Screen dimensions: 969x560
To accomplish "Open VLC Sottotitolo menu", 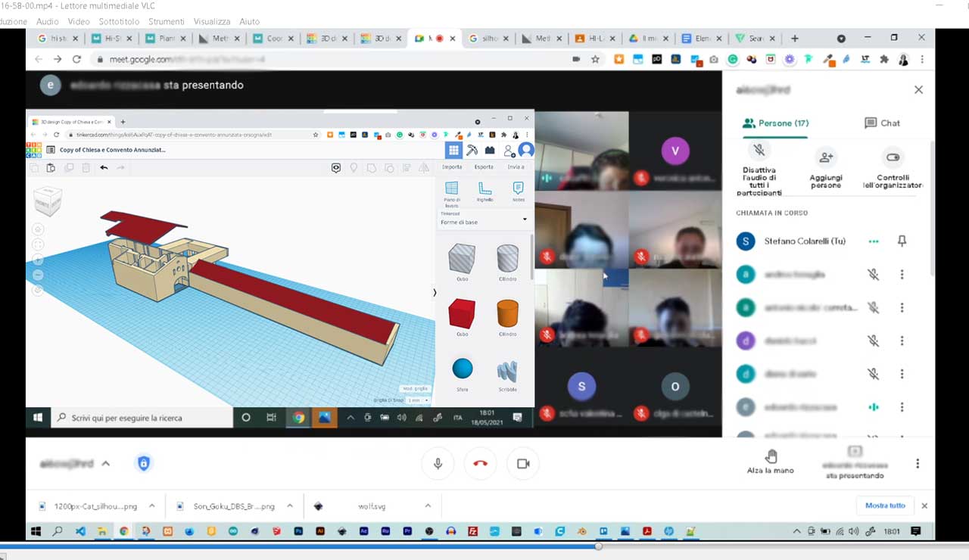I will click(120, 21).
